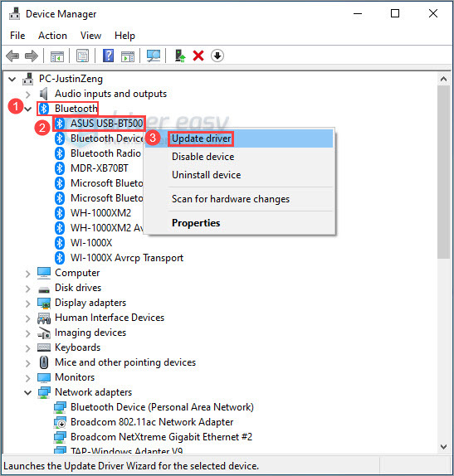Select the ASUS USB-BT500 device
Screen dimensions: 454x476
106,124
